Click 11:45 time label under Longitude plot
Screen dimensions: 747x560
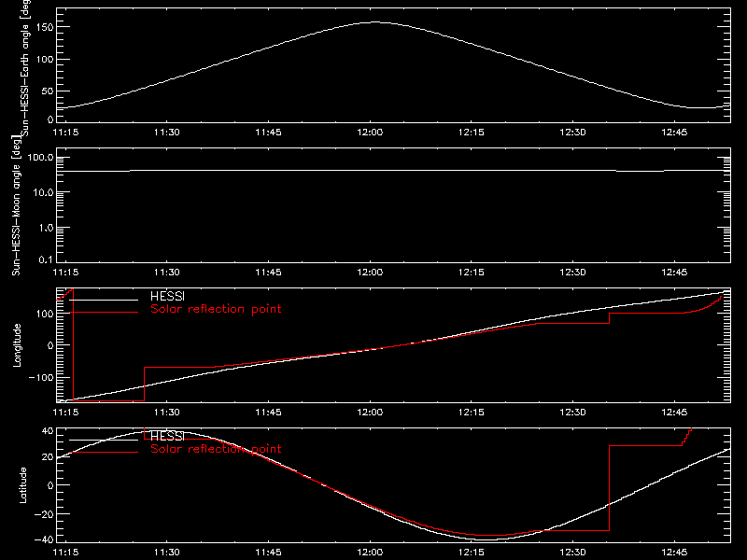(268, 412)
